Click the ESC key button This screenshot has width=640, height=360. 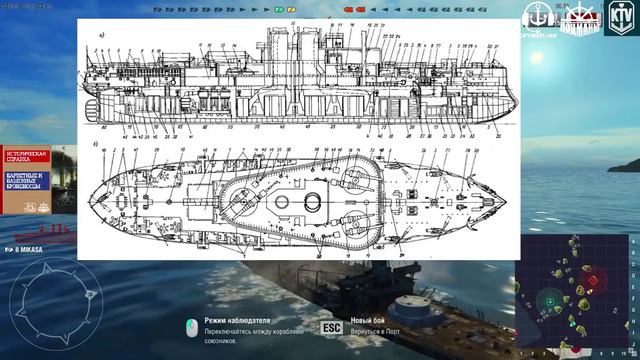331,328
